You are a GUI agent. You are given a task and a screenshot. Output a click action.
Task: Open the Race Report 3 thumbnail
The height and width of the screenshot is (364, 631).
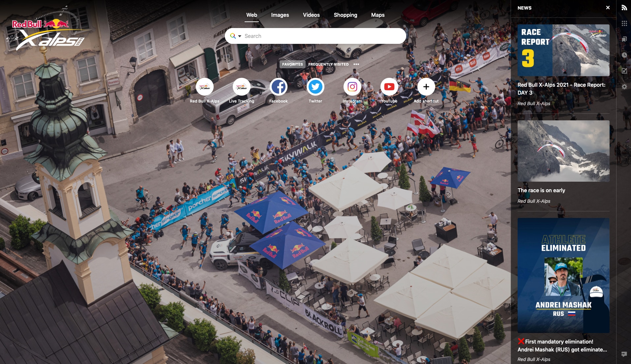(563, 50)
